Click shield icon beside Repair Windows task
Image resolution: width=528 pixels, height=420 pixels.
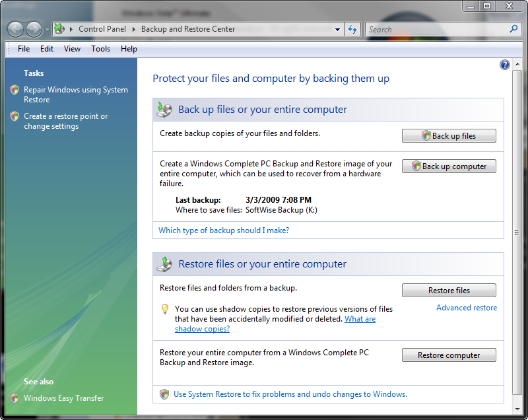click(x=15, y=90)
